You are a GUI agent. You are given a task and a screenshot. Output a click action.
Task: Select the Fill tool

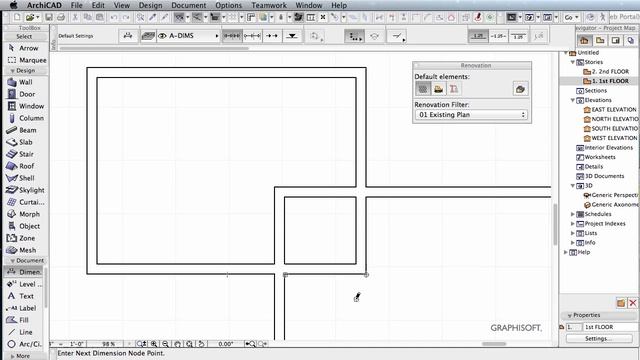pyautogui.click(x=18, y=320)
